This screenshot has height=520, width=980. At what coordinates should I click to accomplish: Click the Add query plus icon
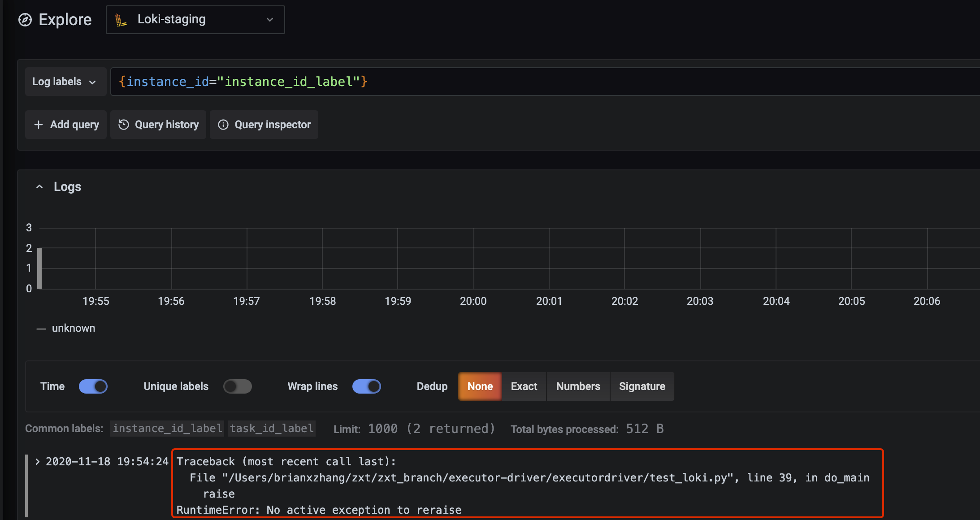(39, 124)
